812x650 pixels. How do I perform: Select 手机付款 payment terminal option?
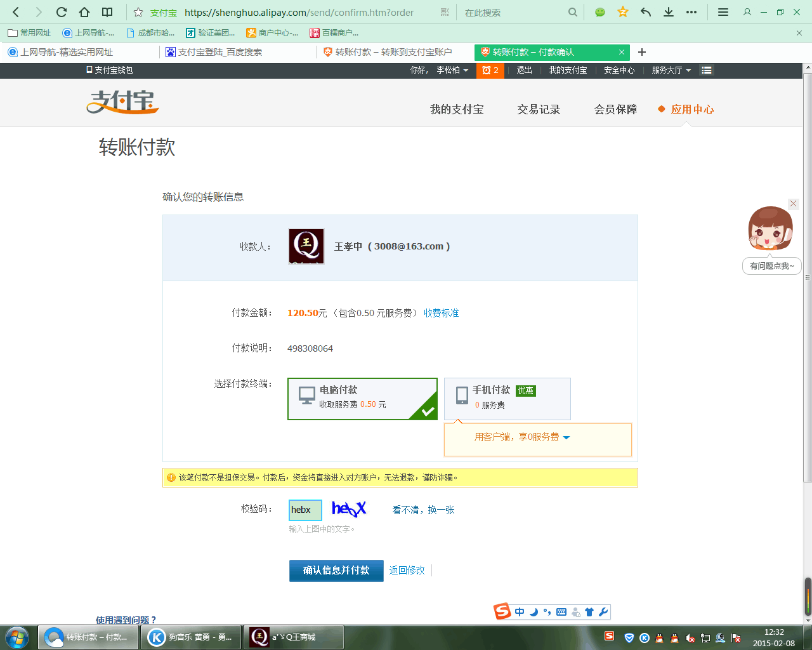click(507, 399)
